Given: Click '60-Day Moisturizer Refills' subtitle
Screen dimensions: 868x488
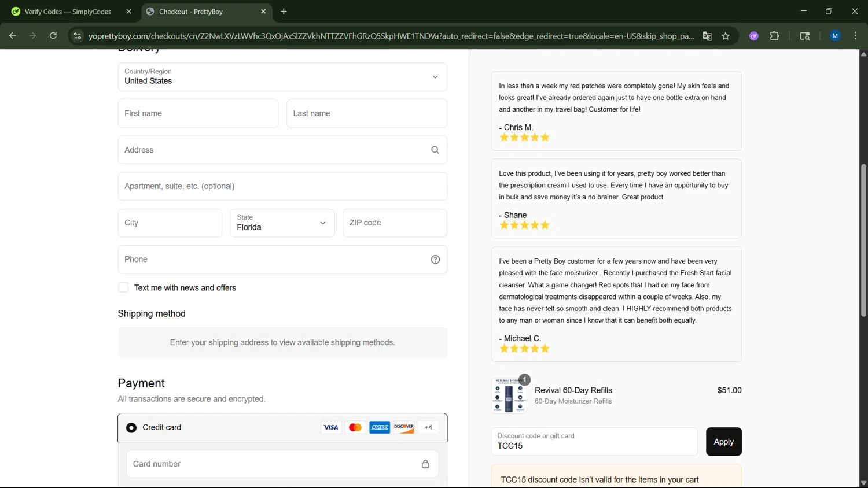Looking at the screenshot, I should click(573, 401).
